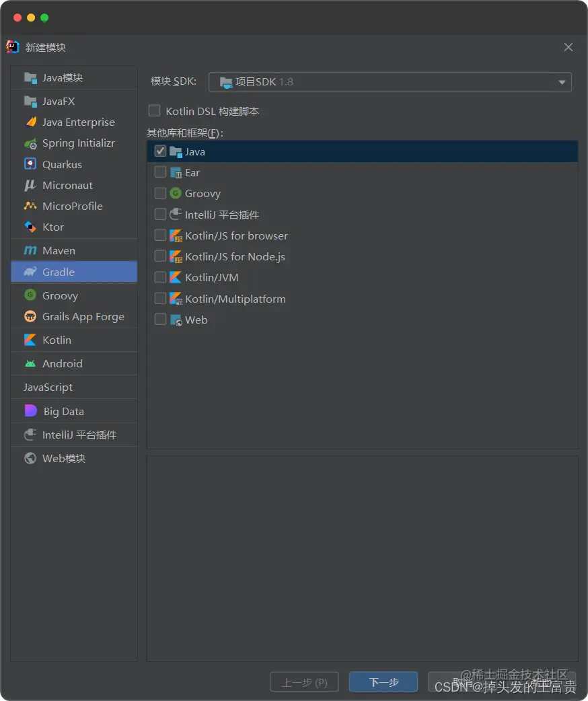Click the Ktor diamond icon
588x701 pixels.
(x=30, y=227)
